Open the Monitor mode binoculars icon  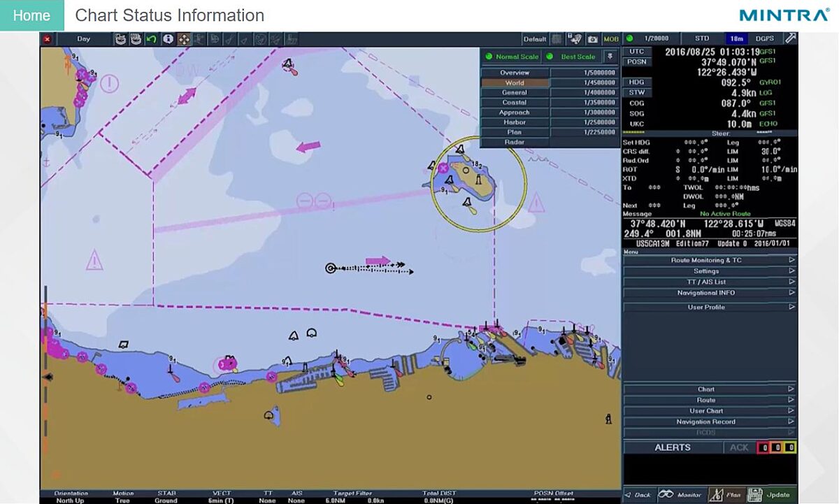pos(666,494)
